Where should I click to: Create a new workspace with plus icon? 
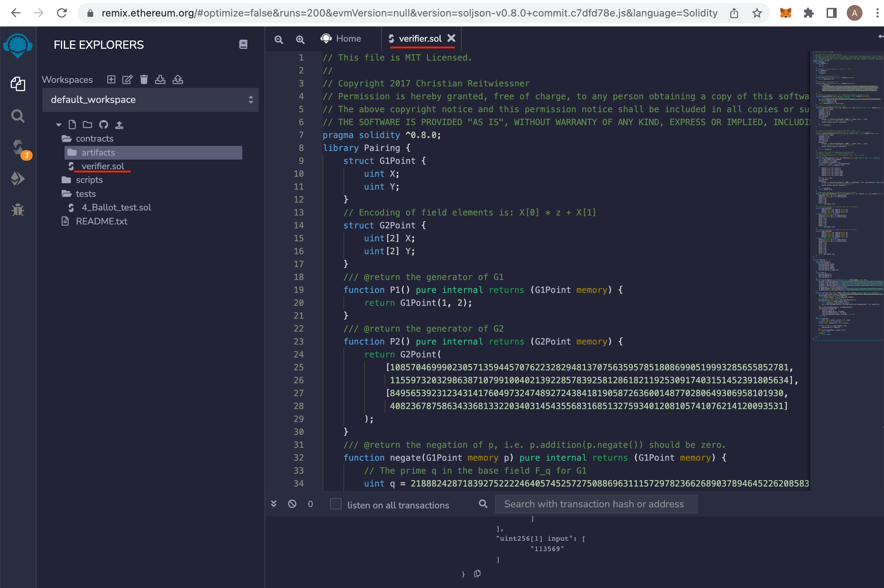pos(111,79)
